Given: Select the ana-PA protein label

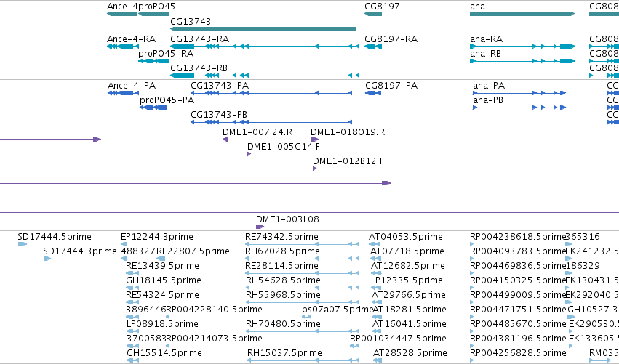Looking at the screenshot, I should tap(489, 86).
